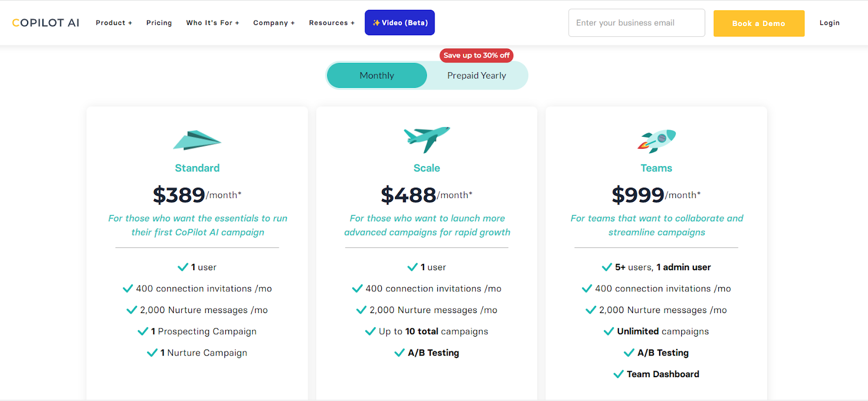
Task: Click the rocket Teams plan icon
Action: [x=656, y=141]
